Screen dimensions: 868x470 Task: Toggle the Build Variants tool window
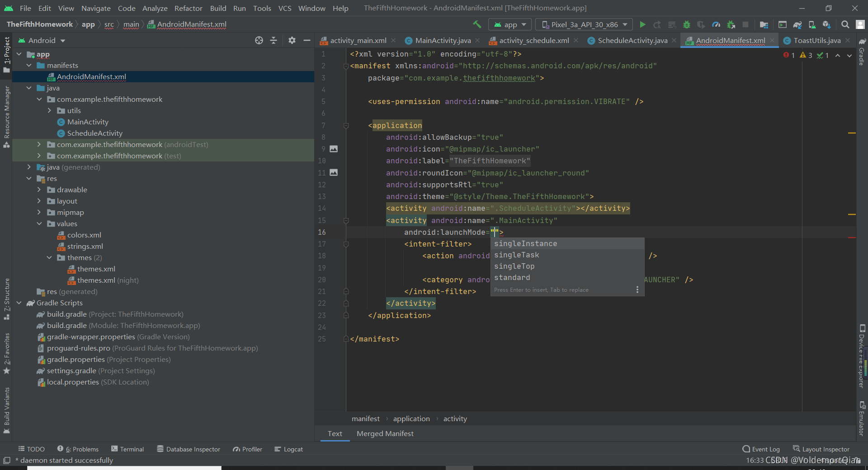pyautogui.click(x=6, y=410)
